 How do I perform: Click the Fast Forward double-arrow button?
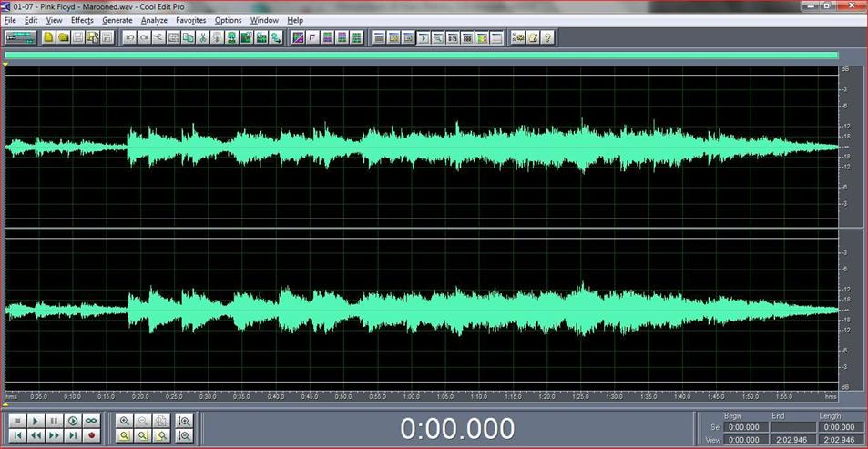coord(55,435)
